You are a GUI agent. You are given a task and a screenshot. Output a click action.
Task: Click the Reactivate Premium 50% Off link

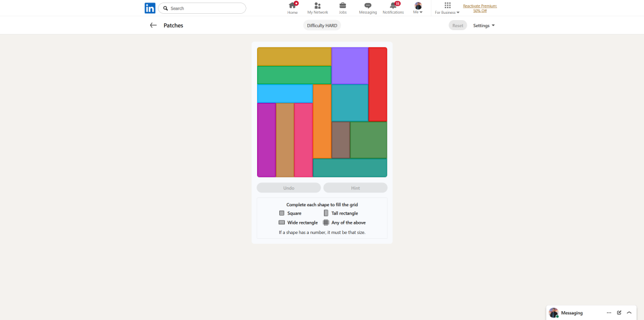(480, 8)
